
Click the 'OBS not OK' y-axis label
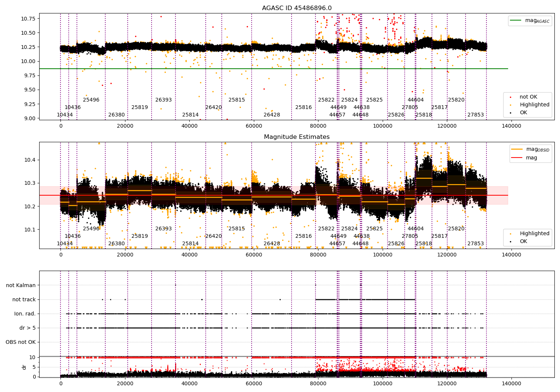tap(21, 342)
